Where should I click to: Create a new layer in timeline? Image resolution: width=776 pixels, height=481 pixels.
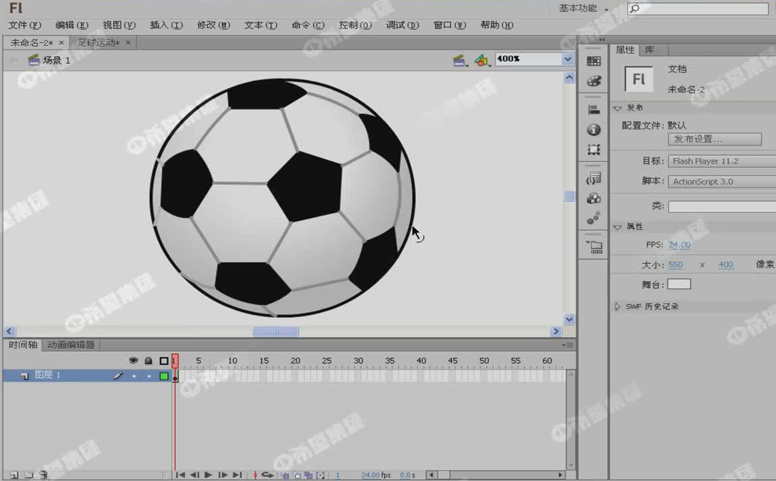(x=14, y=475)
